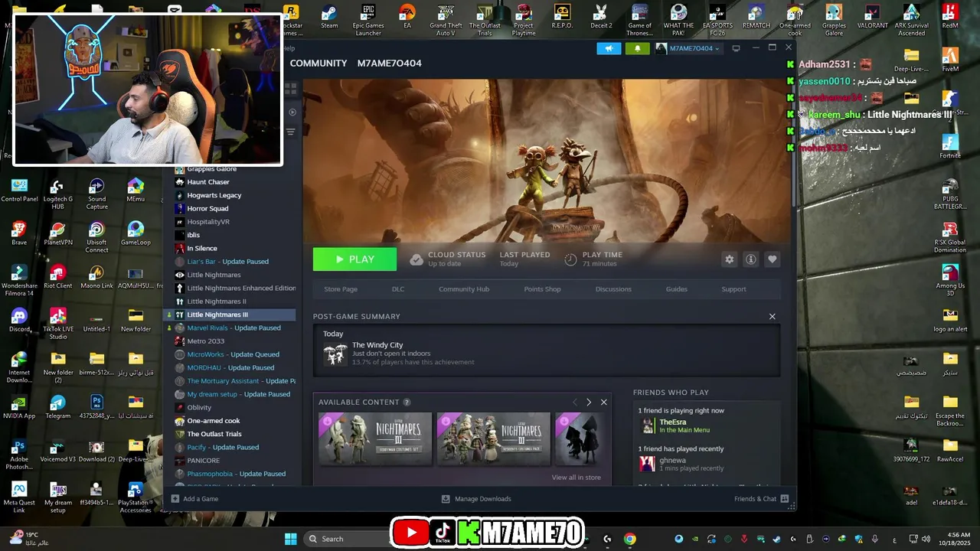Select Marvel Rivals in library list
Screen dimensions: 980x551
230,328
